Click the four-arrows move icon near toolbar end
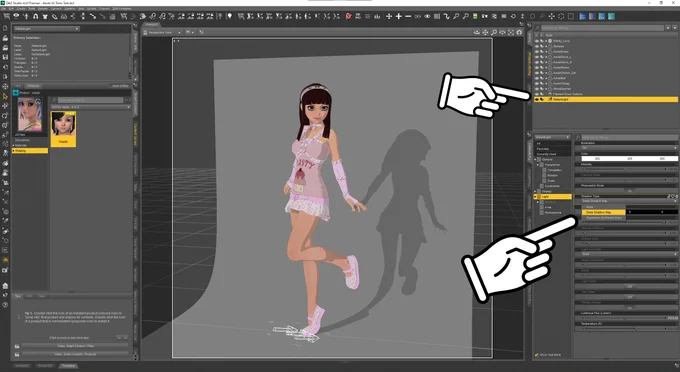Screen dimensions: 680x372 tap(551, 16)
